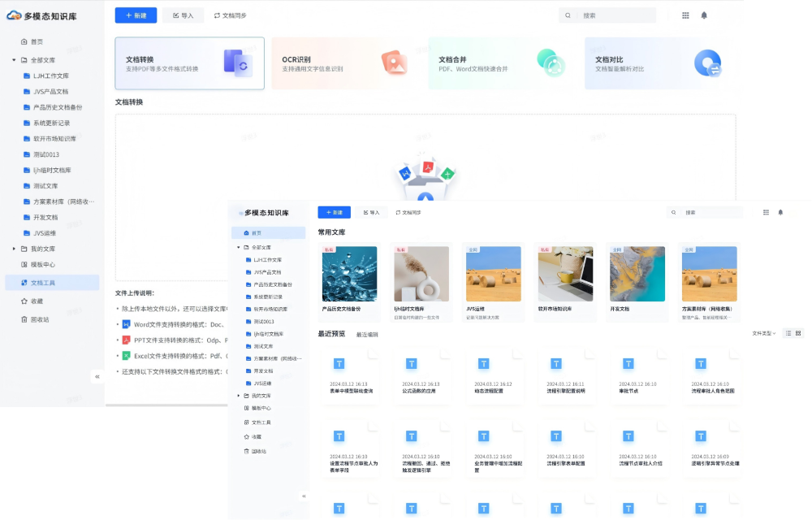
Task: Open document 公式函数的应用
Action: [422, 375]
